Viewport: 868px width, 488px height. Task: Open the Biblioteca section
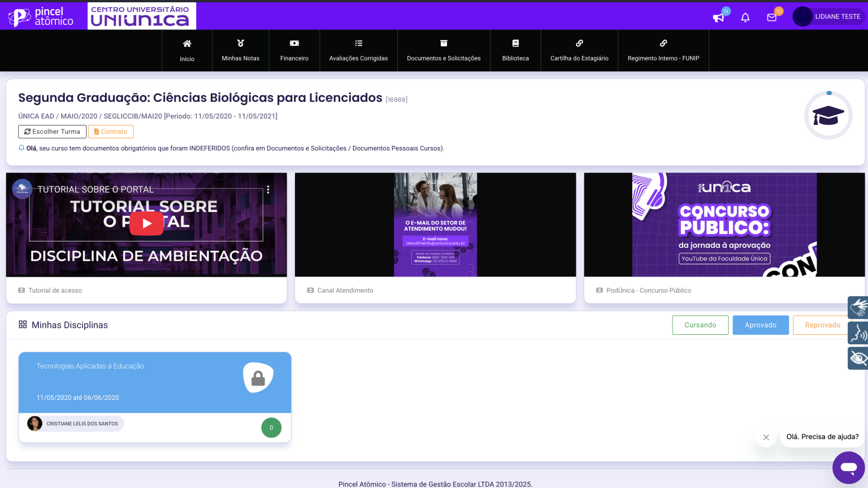point(515,50)
